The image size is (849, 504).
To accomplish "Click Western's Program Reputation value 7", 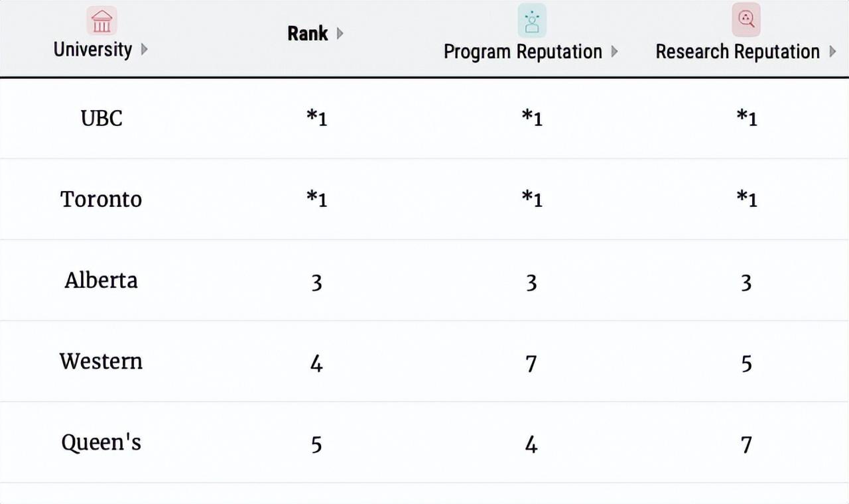I will (531, 363).
